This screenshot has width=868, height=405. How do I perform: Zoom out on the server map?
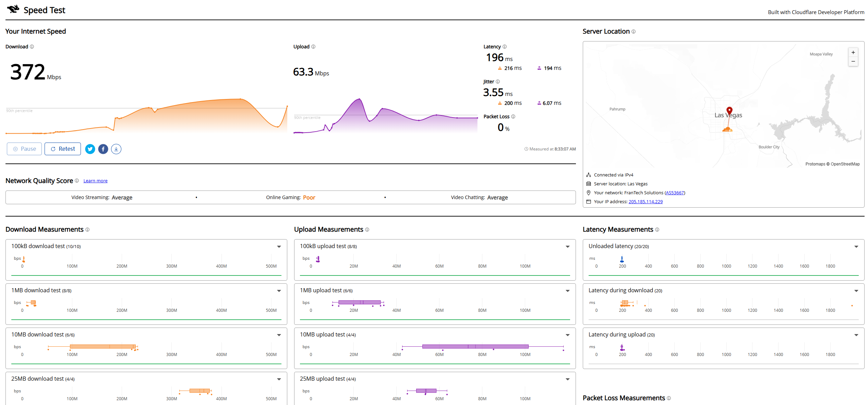[x=853, y=62]
